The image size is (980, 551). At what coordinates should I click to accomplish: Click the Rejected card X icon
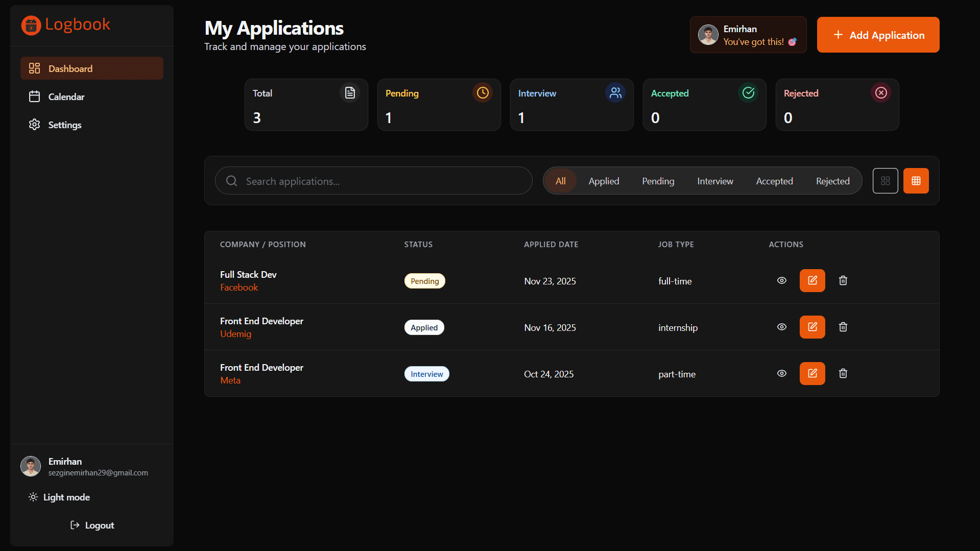tap(881, 93)
